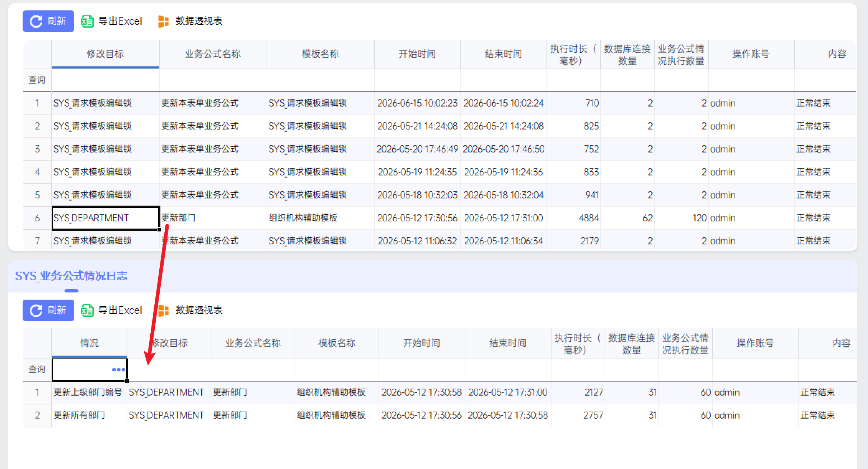The width and height of the screenshot is (868, 469).
Task: Focus lower table 结束时间 filter field in 查询 row
Action: [x=508, y=369]
